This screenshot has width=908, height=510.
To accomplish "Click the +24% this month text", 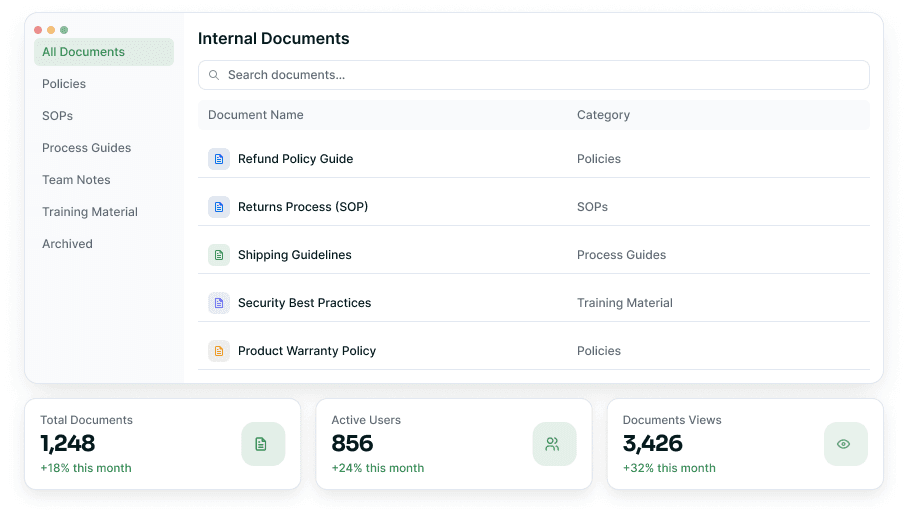I will (x=378, y=468).
